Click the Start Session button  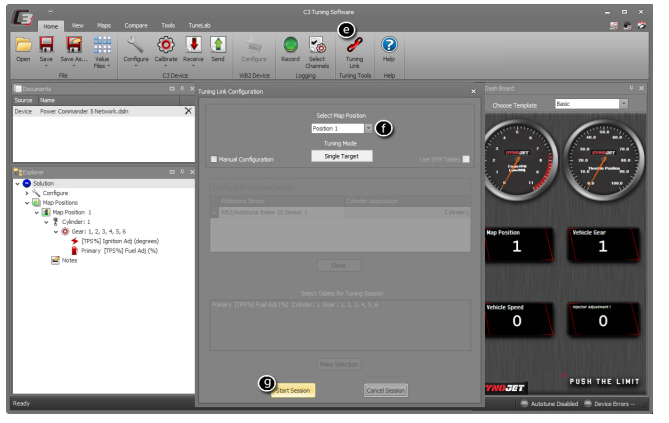(x=293, y=390)
